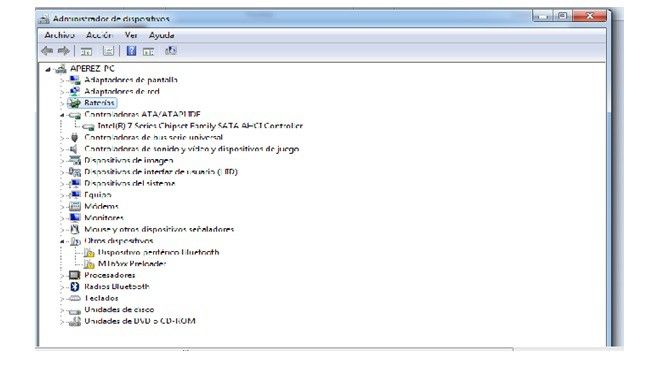This screenshot has width=652, height=383.
Task: Expand Dispositivos de imagen
Action: tap(62, 161)
